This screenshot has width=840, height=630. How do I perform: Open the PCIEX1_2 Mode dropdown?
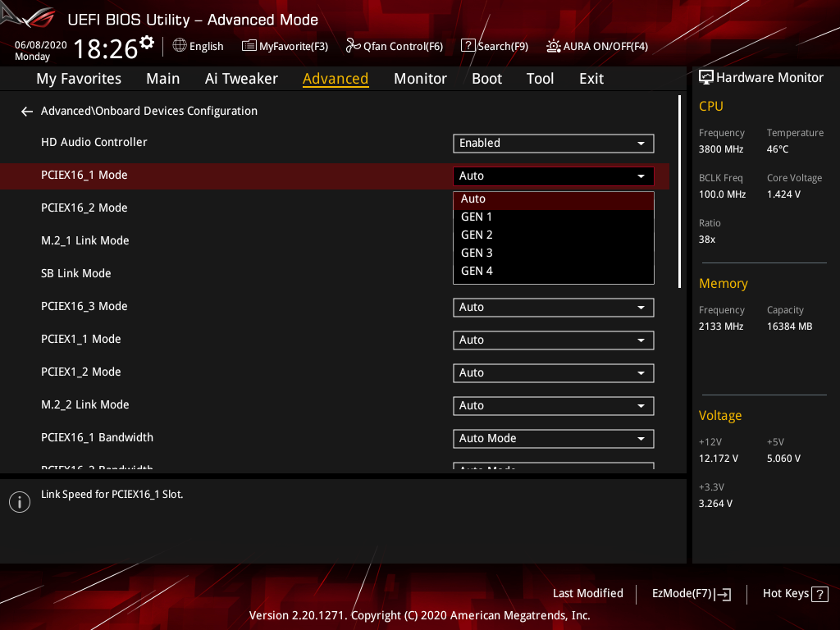pyautogui.click(x=554, y=373)
